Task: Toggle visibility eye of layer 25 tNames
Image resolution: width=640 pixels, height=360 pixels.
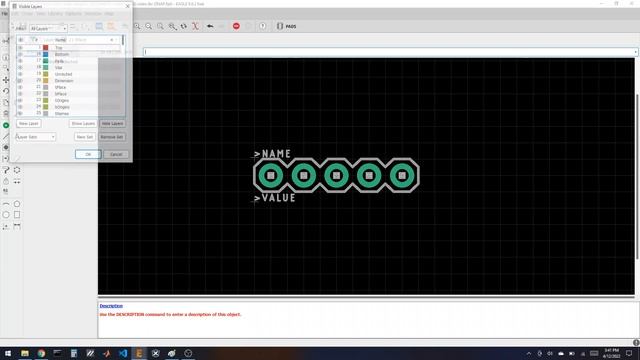Action: click(20, 113)
